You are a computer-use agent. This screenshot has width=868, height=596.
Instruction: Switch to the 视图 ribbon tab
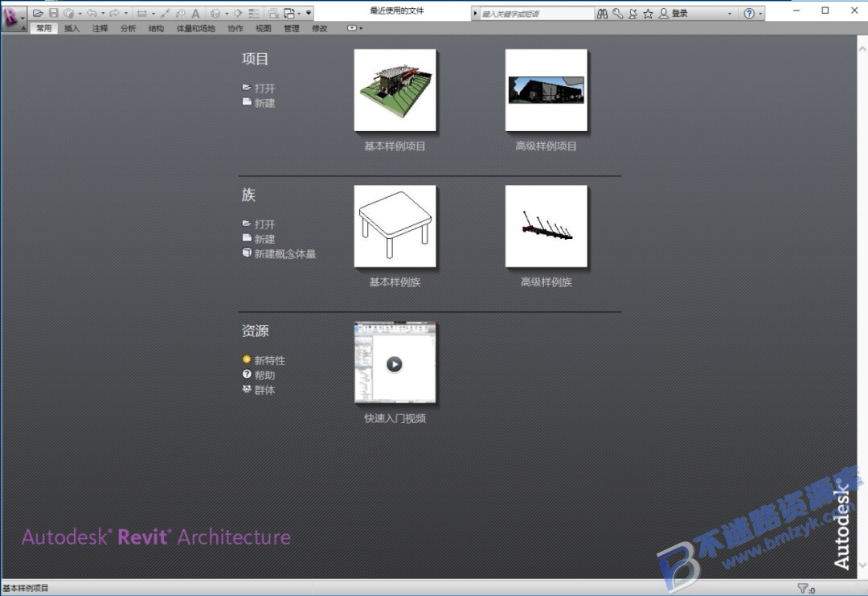264,28
